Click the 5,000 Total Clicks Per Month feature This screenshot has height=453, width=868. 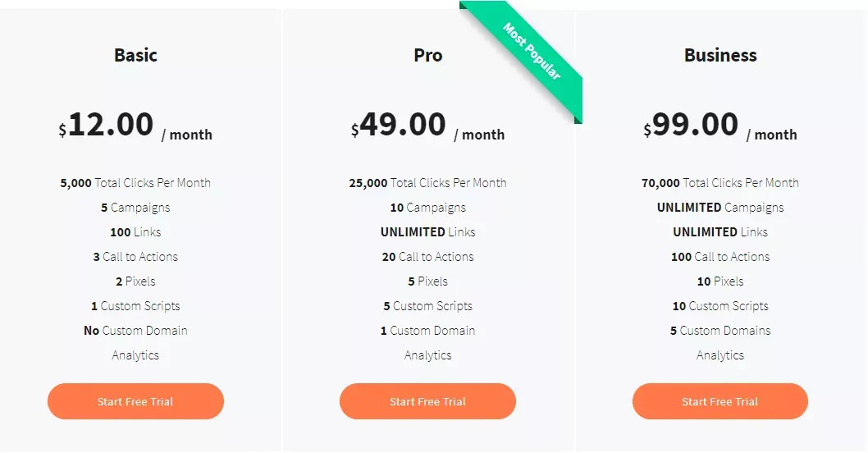[135, 183]
